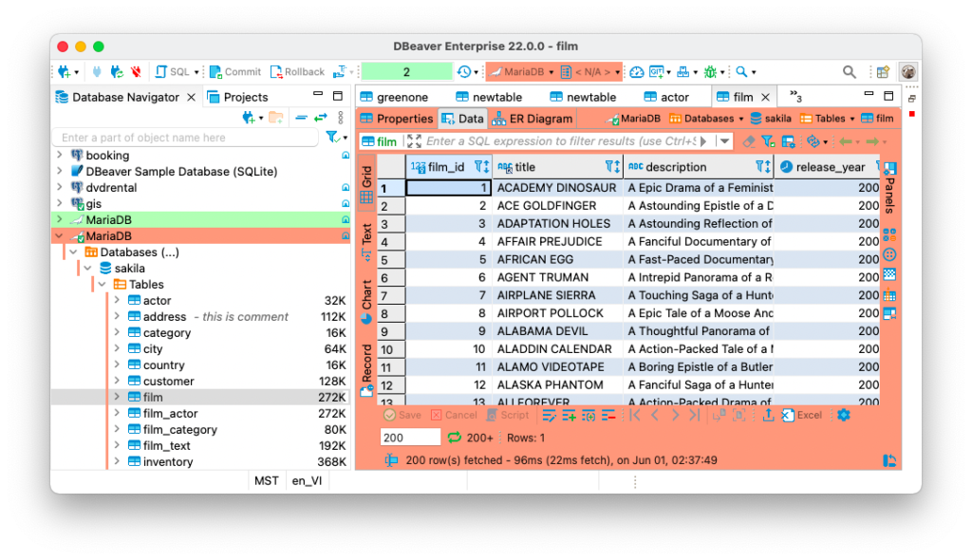Click the magnifier search icon beside the perspective button
This screenshot has height=560, width=972.
[x=850, y=72]
